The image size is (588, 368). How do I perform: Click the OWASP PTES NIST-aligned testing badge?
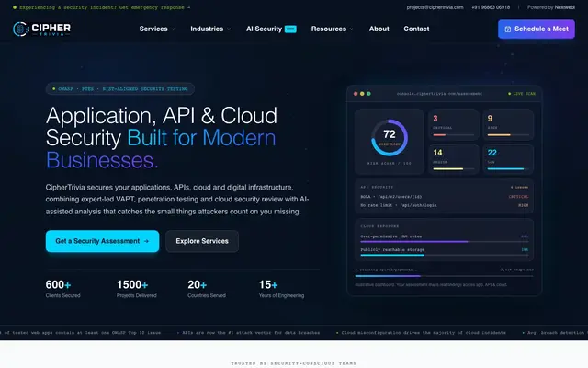pos(120,89)
